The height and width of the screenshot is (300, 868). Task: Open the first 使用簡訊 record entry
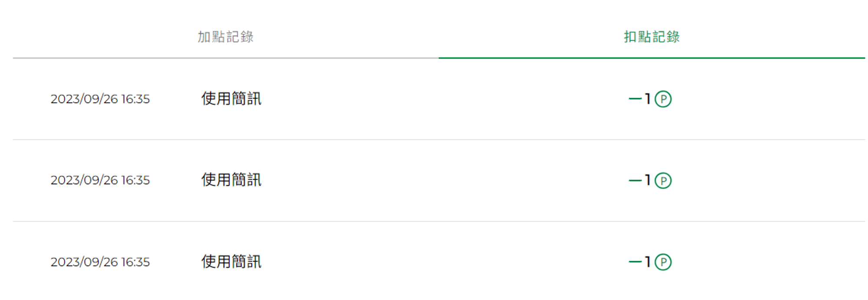coord(231,98)
